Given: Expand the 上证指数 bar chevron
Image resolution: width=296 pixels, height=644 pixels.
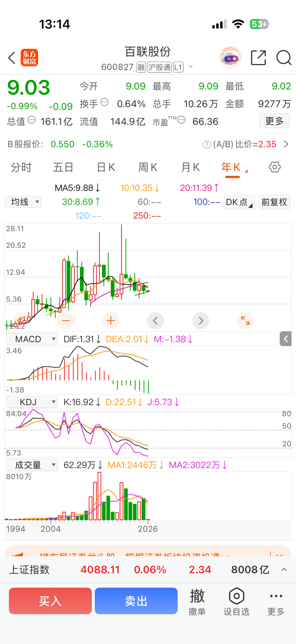Looking at the screenshot, I should [284, 570].
